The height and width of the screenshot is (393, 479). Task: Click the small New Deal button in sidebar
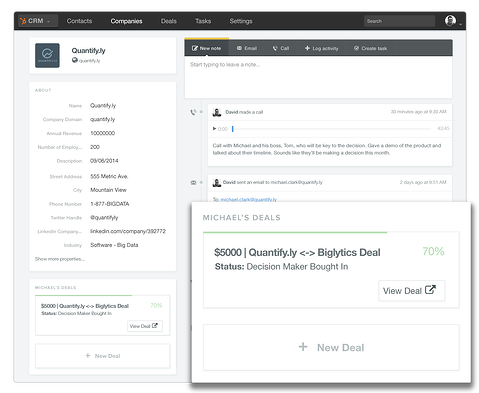(x=103, y=356)
